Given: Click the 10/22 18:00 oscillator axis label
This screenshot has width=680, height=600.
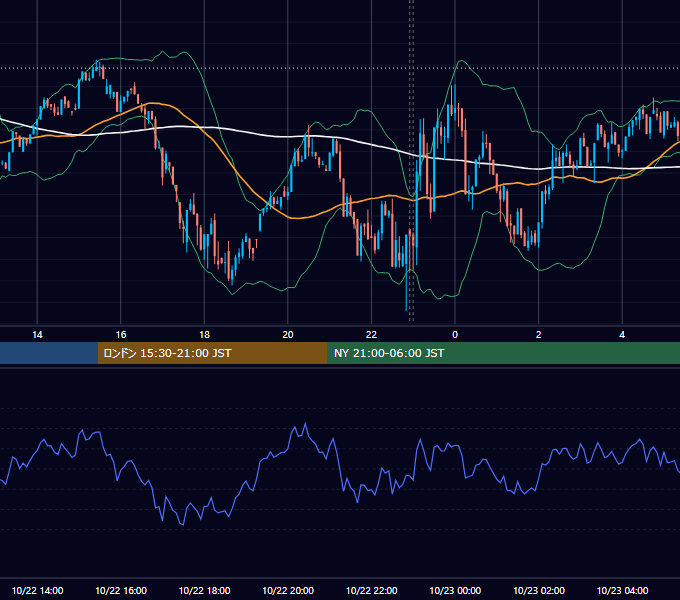Looking at the screenshot, I should point(204,590).
